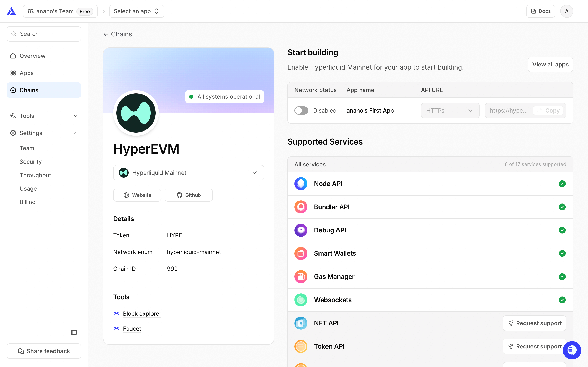Open the Block explorer link
Screen dimensions: 588x367
[x=142, y=314]
